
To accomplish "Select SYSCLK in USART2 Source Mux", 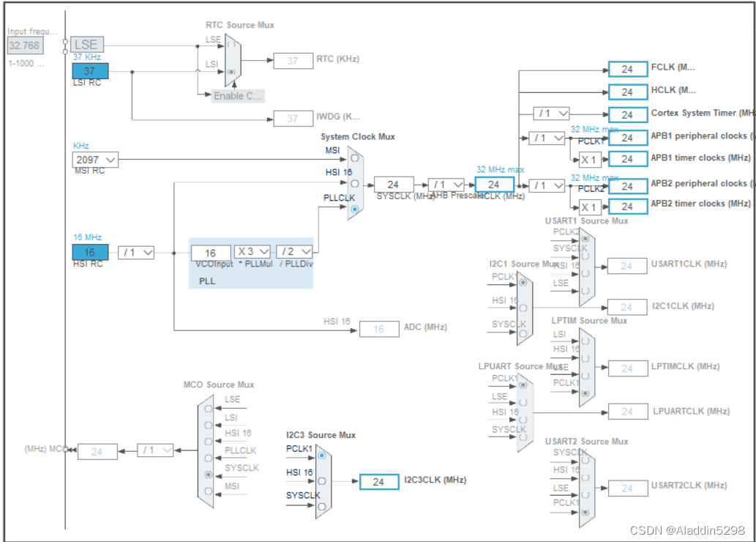I will point(585,460).
